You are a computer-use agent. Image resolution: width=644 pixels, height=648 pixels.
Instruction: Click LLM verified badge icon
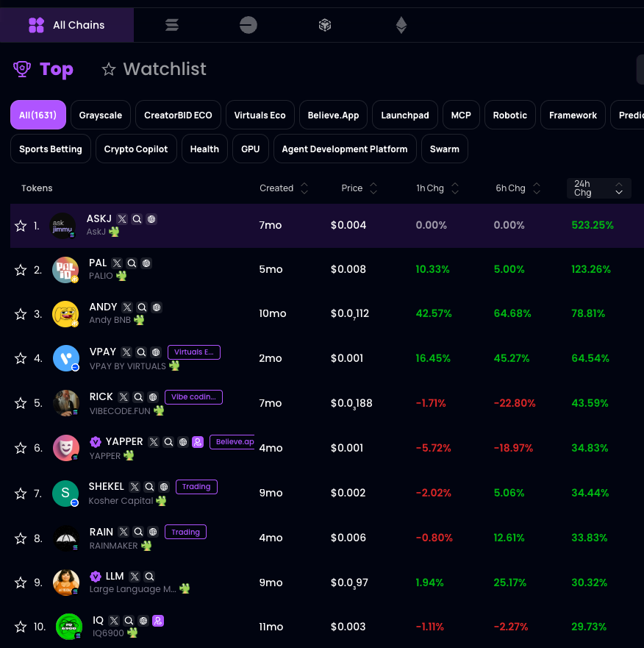point(96,576)
